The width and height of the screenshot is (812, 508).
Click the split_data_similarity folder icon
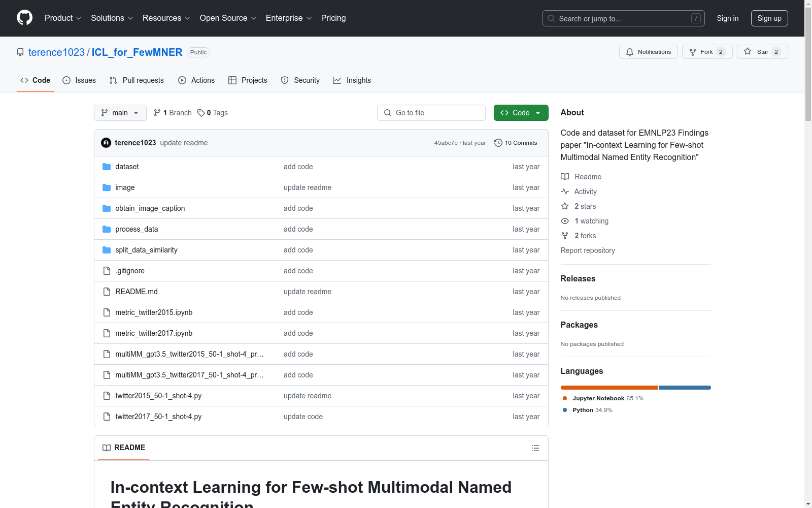(x=107, y=250)
